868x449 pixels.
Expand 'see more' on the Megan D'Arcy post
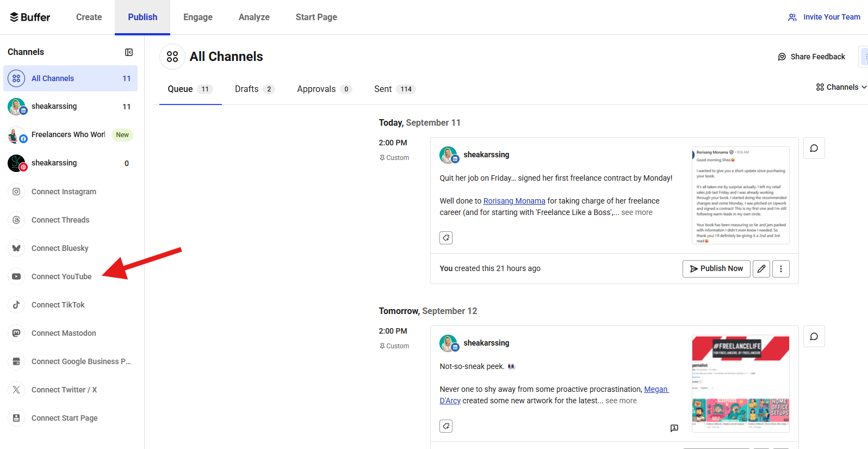(621, 401)
